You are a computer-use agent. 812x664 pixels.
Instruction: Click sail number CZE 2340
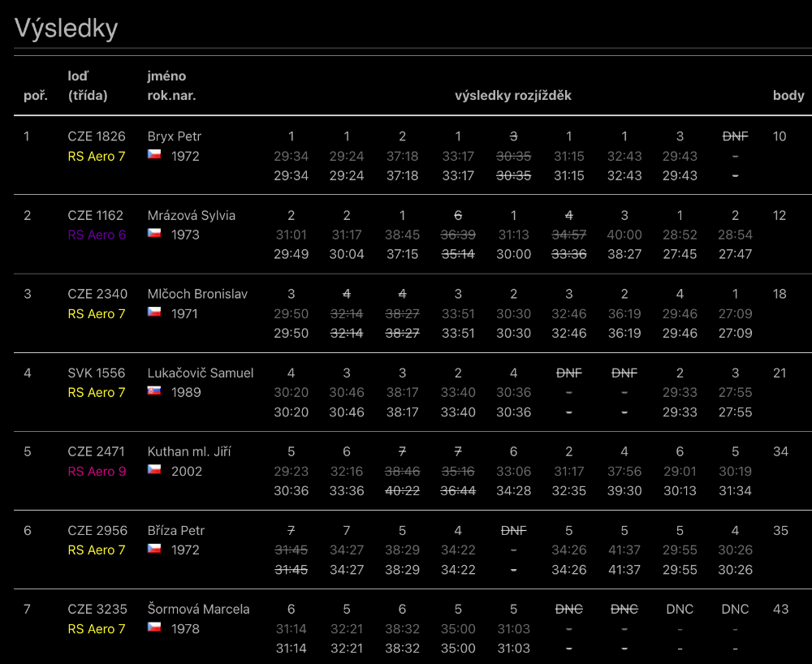coord(97,294)
